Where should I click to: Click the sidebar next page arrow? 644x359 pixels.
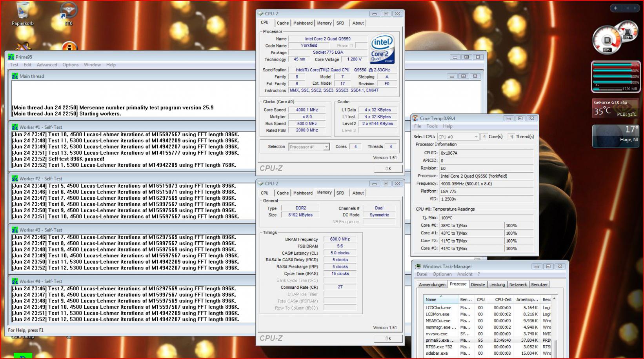(x=635, y=8)
